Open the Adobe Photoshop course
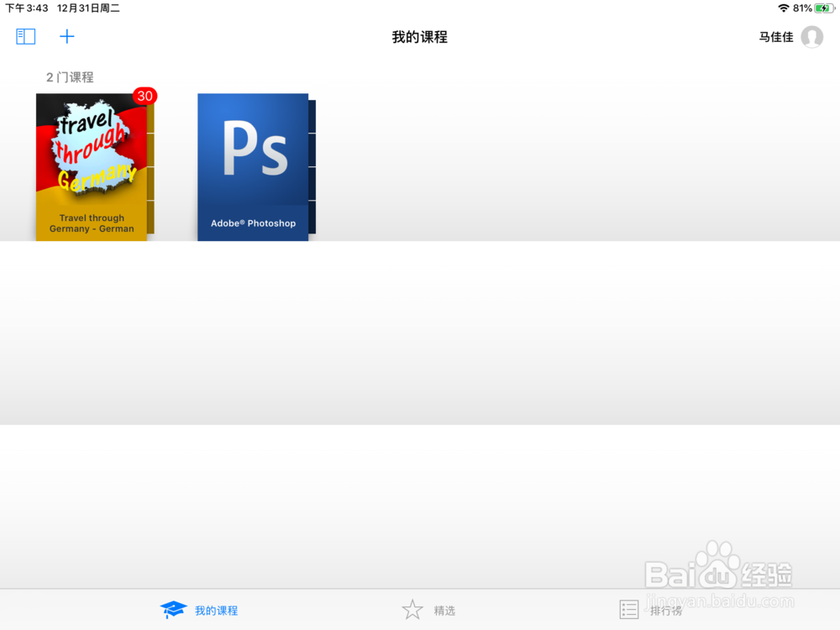 click(x=253, y=165)
